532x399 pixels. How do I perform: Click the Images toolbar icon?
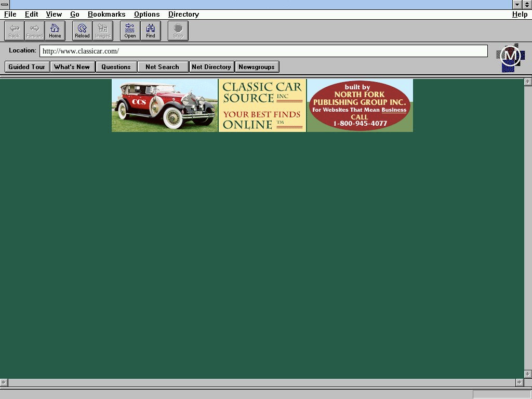pyautogui.click(x=103, y=31)
